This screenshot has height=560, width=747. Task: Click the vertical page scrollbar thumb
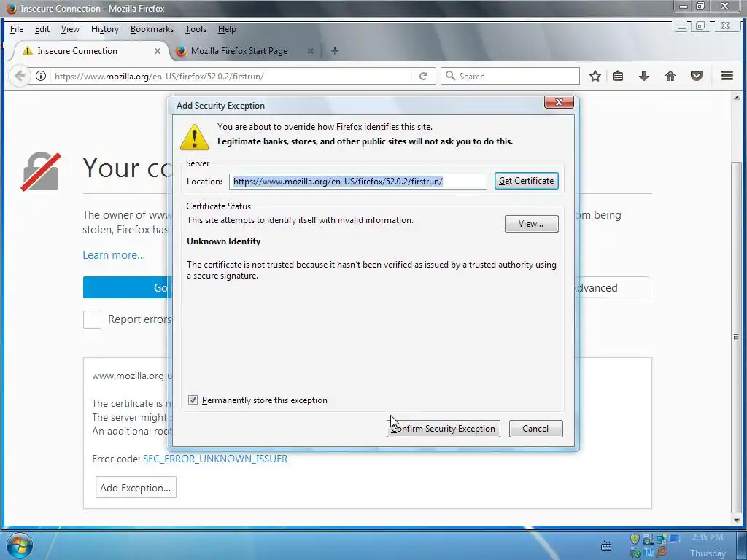tap(737, 337)
